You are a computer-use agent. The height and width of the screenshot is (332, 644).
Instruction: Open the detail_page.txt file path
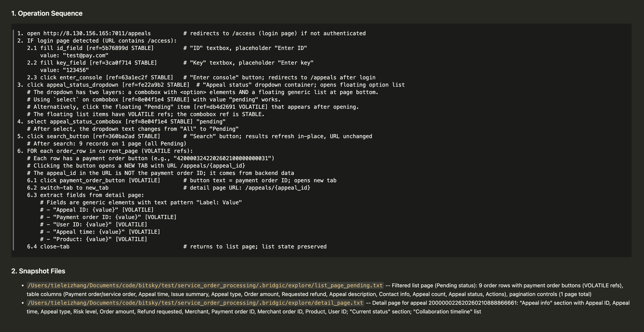tap(195, 303)
